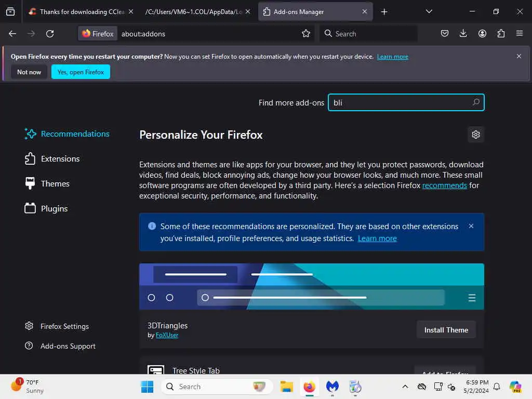The image size is (532, 399).
Task: Click the forward navigation arrow
Action: [31, 34]
